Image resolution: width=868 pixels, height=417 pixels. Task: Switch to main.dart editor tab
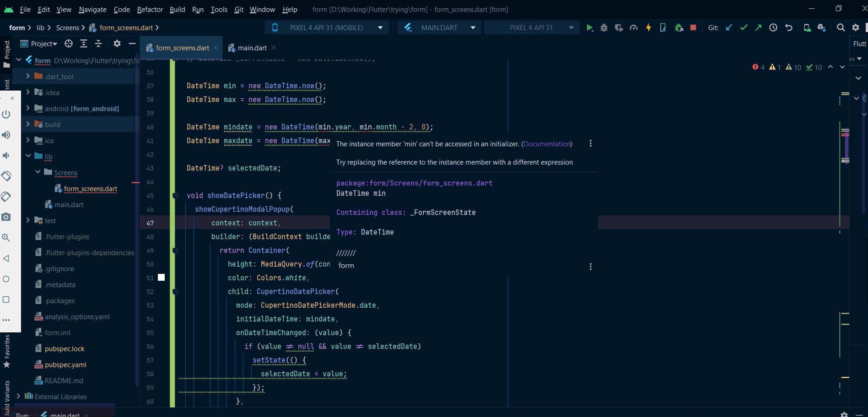(252, 48)
